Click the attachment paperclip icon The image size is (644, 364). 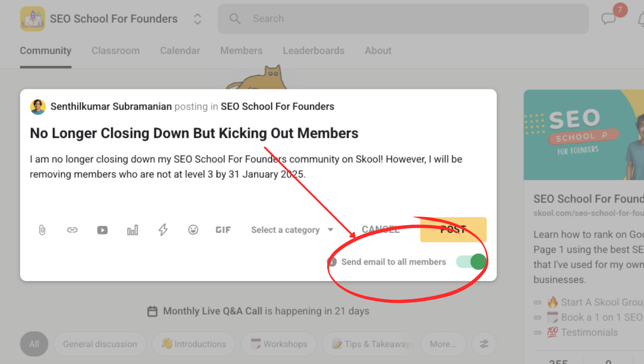(x=42, y=230)
